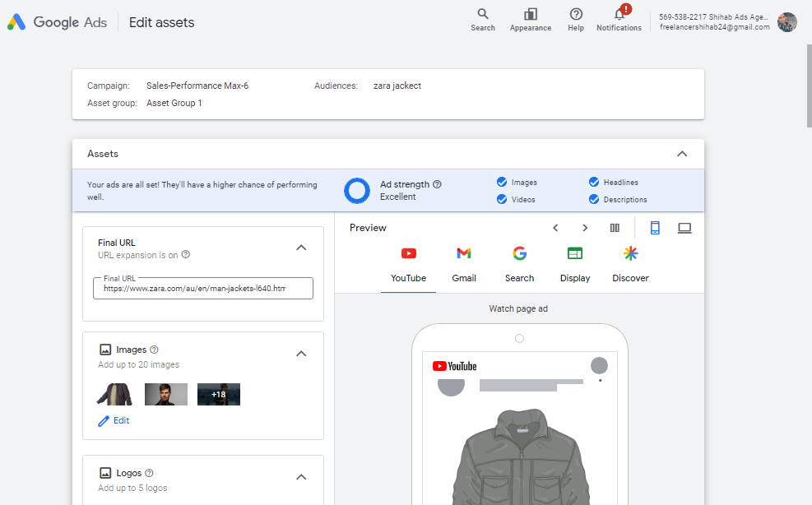
Task: Collapse the Final URL card
Action: point(301,248)
